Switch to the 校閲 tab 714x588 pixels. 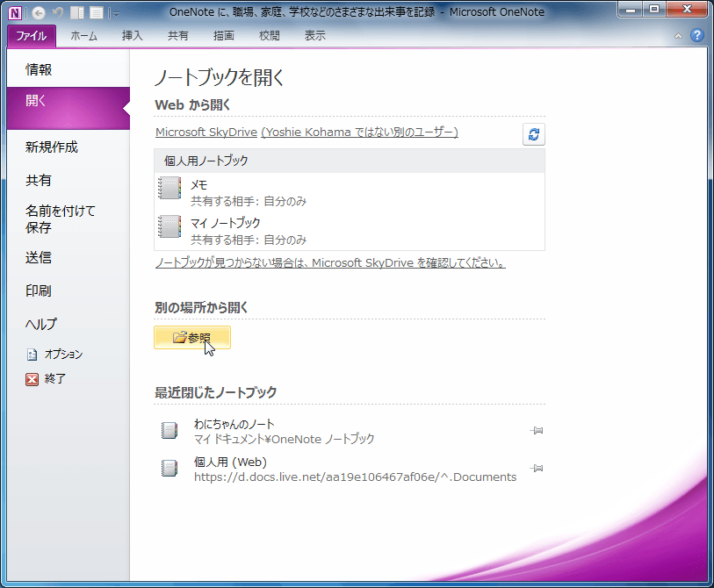[269, 36]
